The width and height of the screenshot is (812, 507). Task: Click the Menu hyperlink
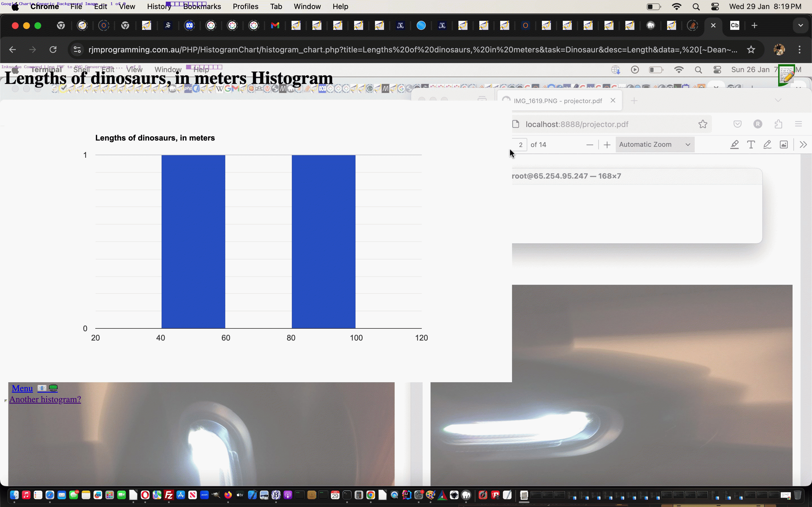[22, 388]
